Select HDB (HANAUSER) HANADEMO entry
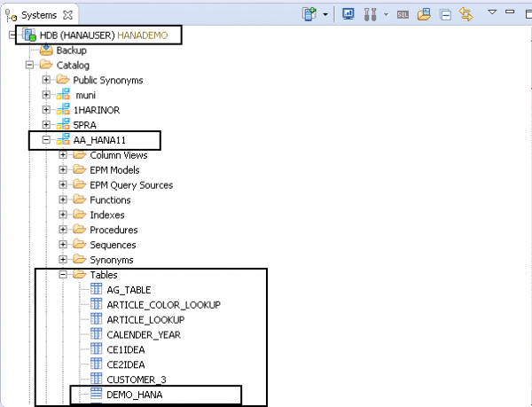The image size is (532, 407). [x=104, y=35]
